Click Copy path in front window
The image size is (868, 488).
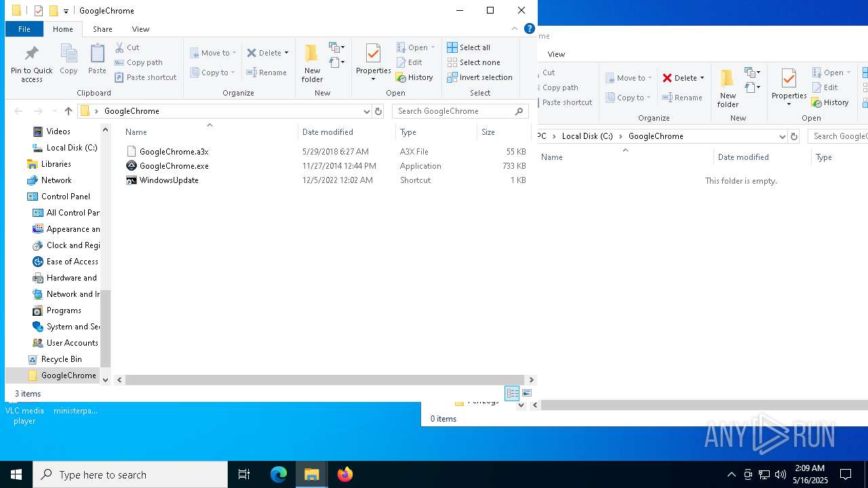(138, 62)
